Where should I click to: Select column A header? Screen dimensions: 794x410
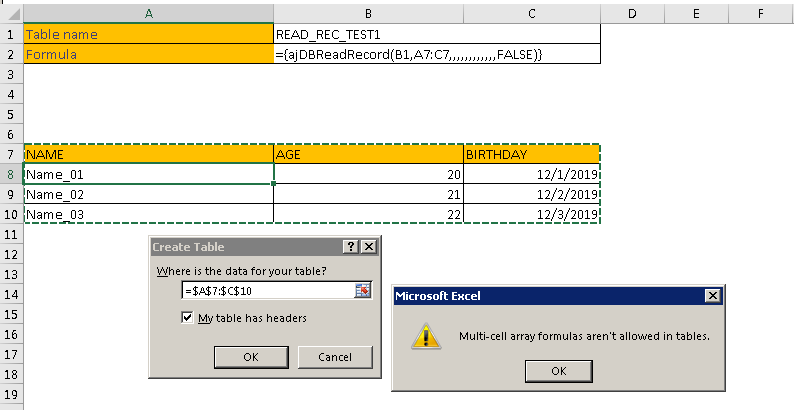pos(148,12)
